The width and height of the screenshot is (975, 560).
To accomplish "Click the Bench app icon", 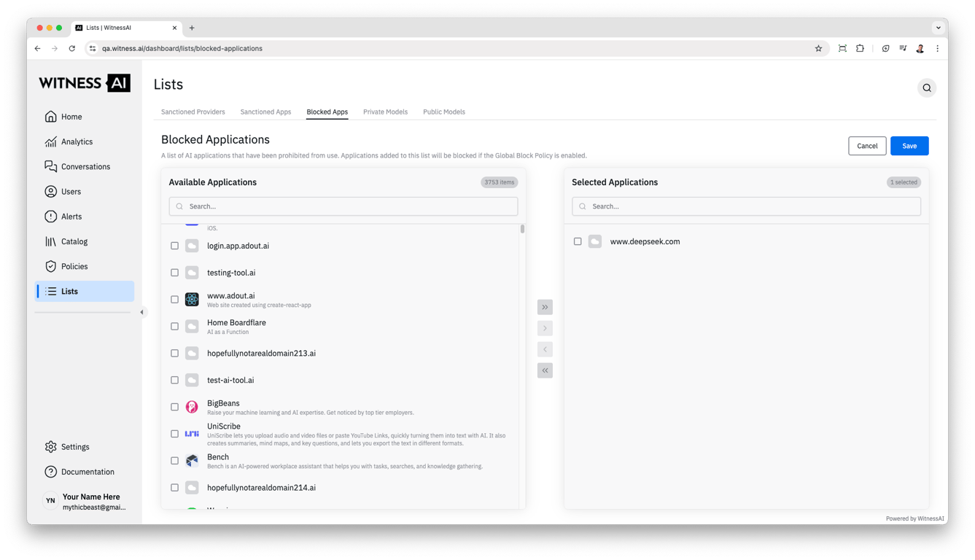I will pos(192,461).
